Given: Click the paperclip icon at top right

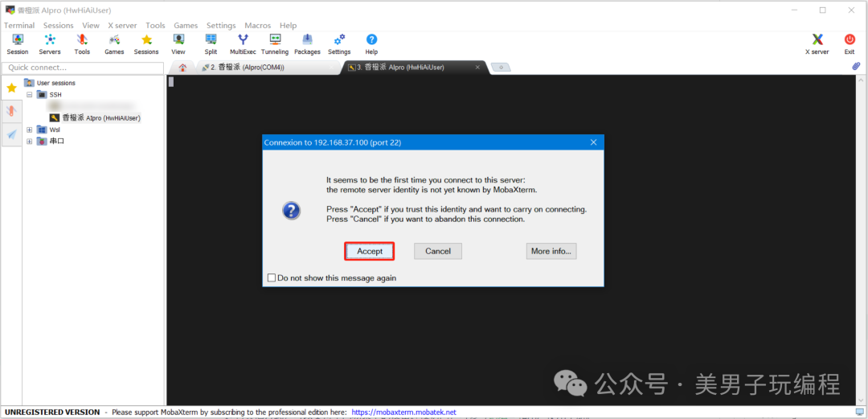Looking at the screenshot, I should click(x=856, y=66).
